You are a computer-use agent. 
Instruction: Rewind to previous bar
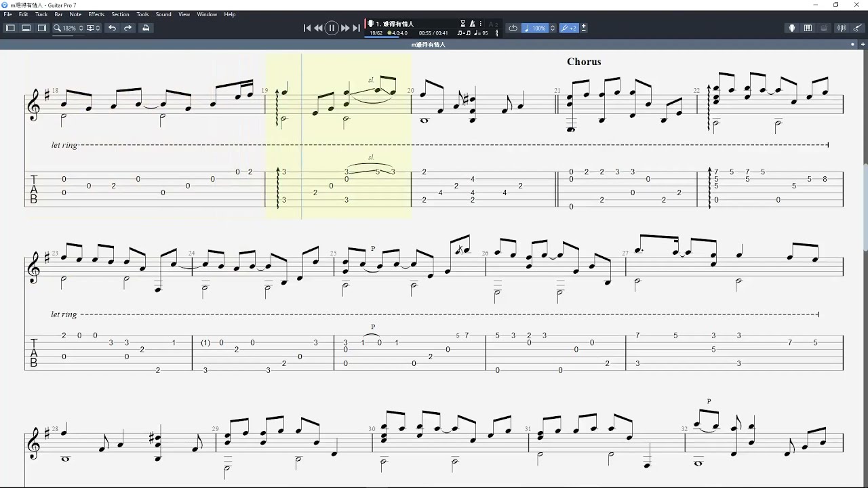(318, 28)
